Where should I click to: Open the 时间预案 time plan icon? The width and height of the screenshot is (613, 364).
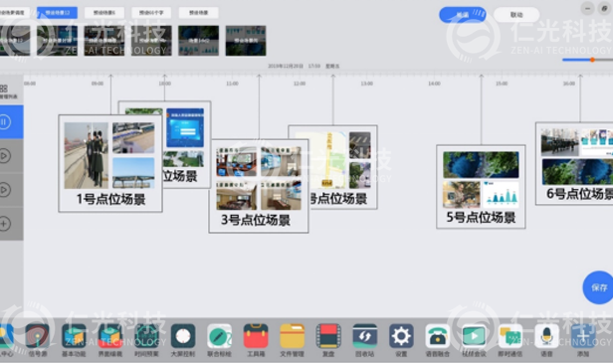coord(146,336)
